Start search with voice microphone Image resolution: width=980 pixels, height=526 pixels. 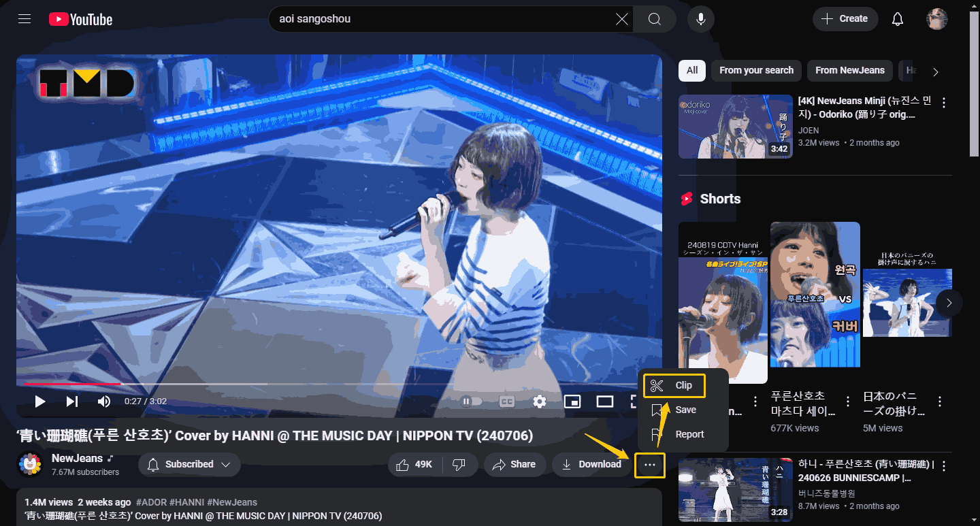pos(700,19)
